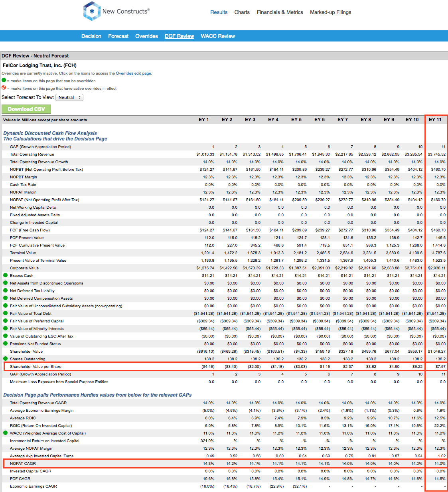Image resolution: width=448 pixels, height=492 pixels.
Task: Click the 'Fixed Adjusted Assets Delta' row label
Action: click(35, 215)
